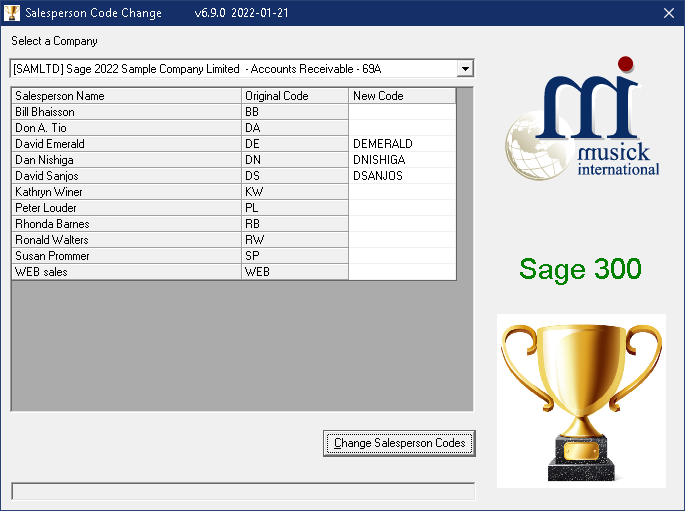The width and height of the screenshot is (685, 511).
Task: Click empty New Code cell for Bill Bhaisson
Action: [402, 112]
